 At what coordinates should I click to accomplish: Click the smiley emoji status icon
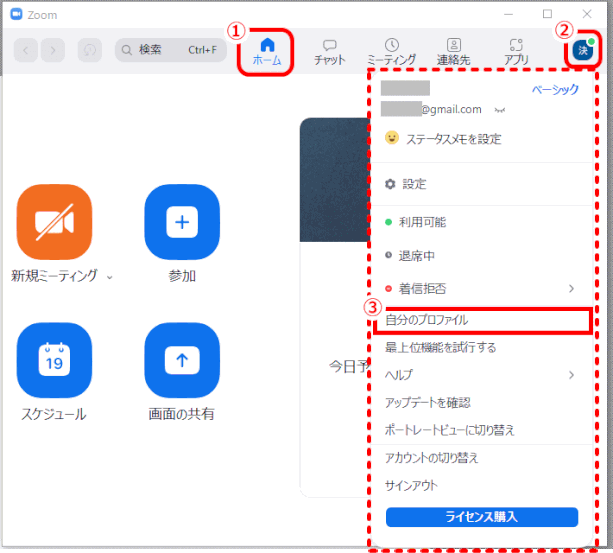(392, 138)
